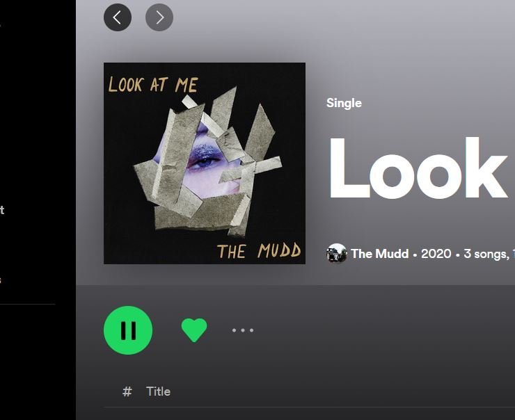Click the # column header
The height and width of the screenshot is (420, 515).
[127, 391]
